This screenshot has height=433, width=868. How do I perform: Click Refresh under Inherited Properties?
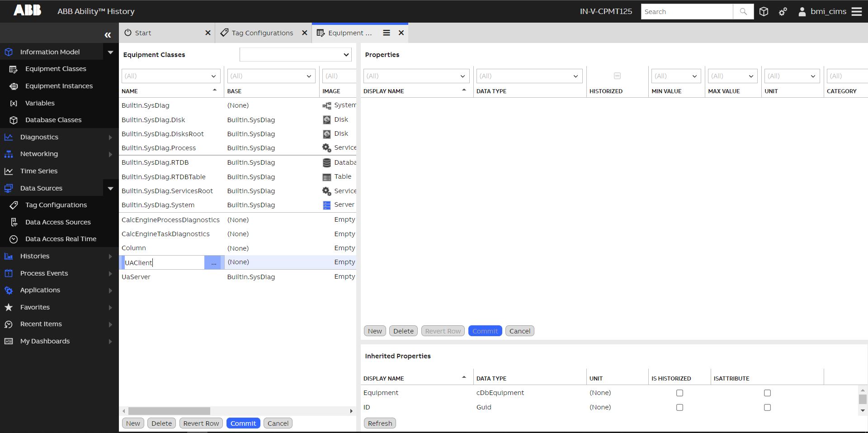380,423
